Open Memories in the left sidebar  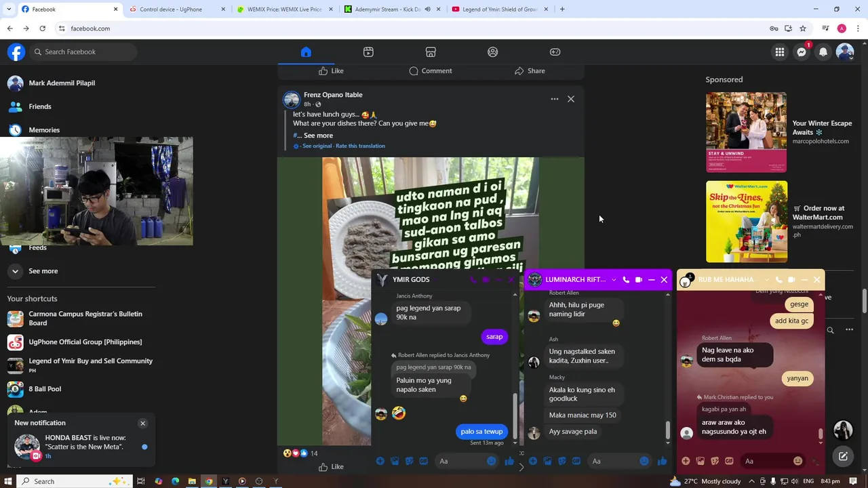tap(44, 130)
